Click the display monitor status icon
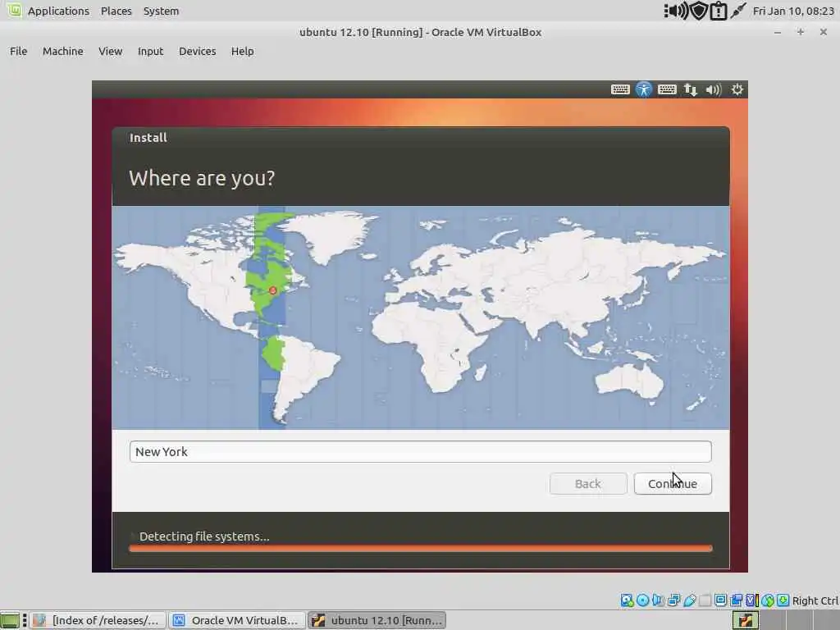Screen dimensions: 840x630 [x=720, y=600]
